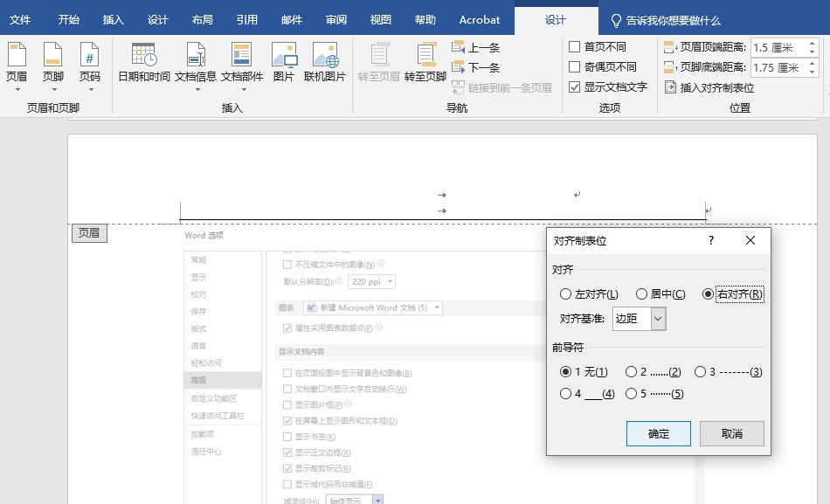Open the 文件 menu tab
This screenshot has width=830, height=504.
click(20, 19)
